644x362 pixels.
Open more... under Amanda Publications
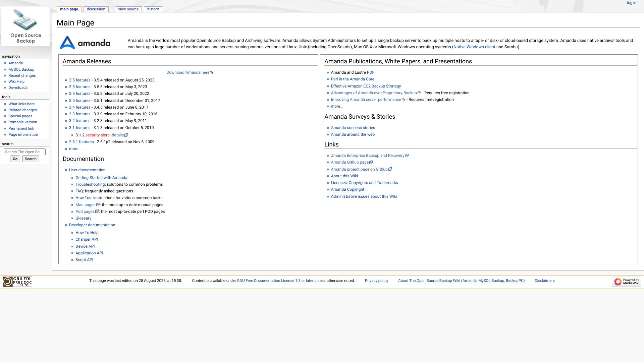click(337, 107)
